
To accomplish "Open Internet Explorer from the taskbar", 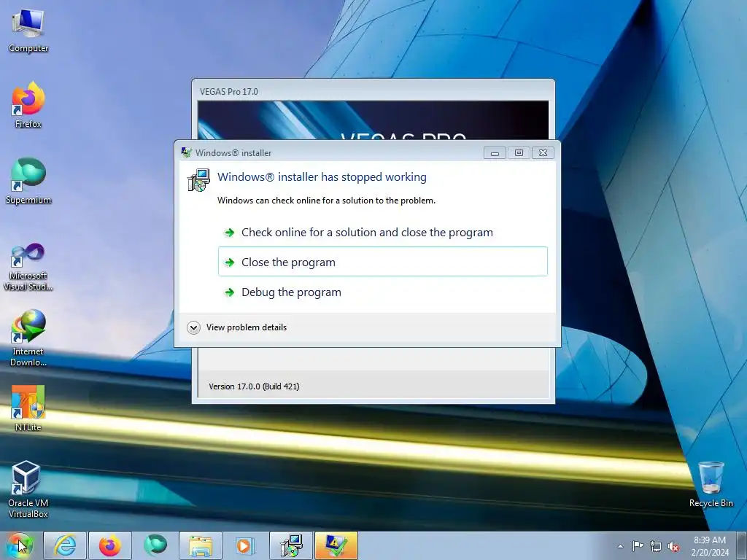I will (x=65, y=545).
